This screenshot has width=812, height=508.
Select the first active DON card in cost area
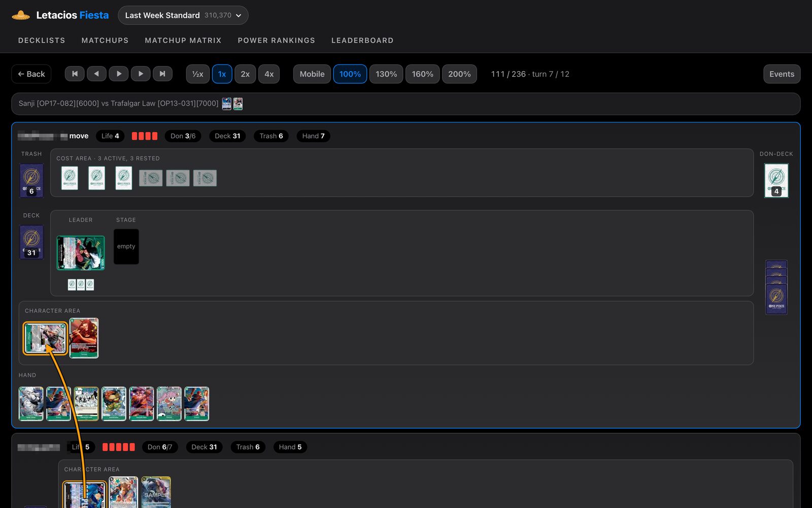pos(70,178)
